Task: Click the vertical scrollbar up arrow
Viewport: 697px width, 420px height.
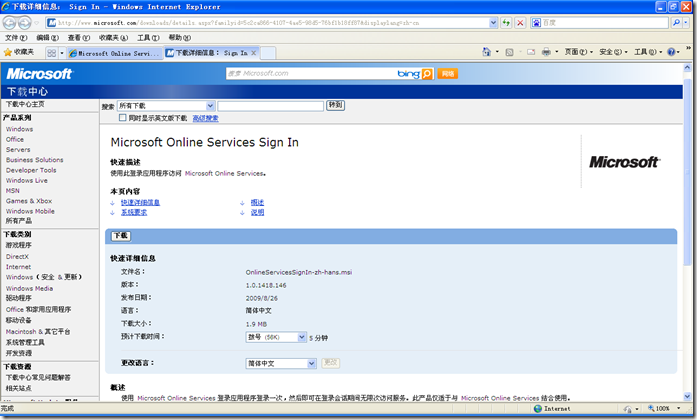Action: (x=687, y=68)
